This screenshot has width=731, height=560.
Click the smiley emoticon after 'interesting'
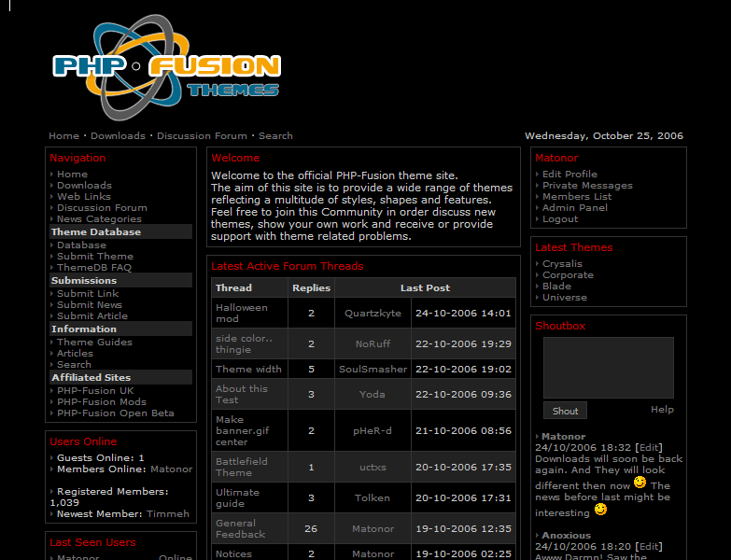(x=600, y=510)
